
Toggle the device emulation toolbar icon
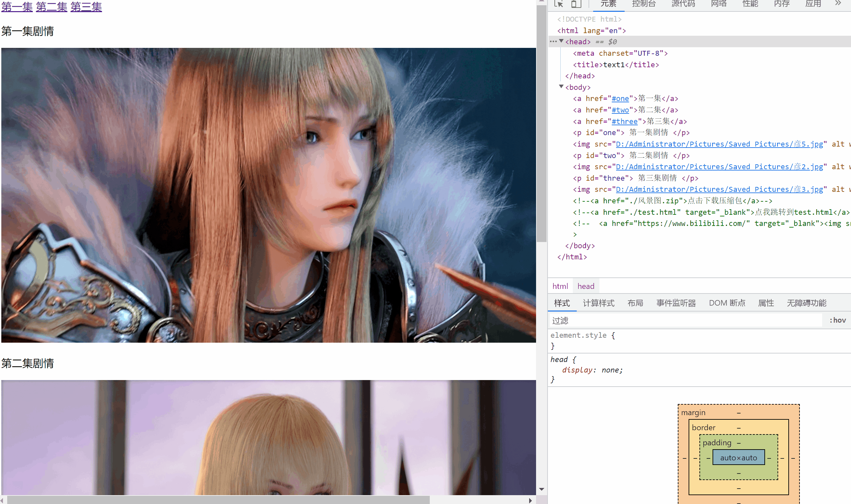576,4
